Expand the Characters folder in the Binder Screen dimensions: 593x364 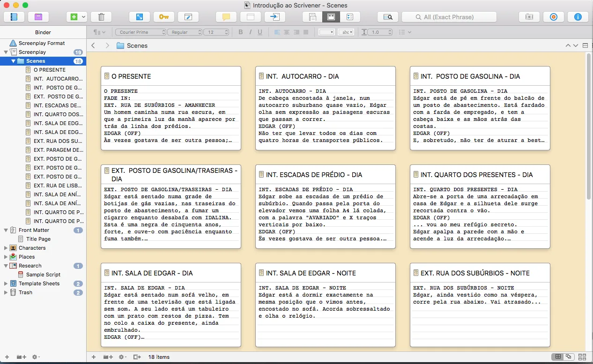pos(6,248)
